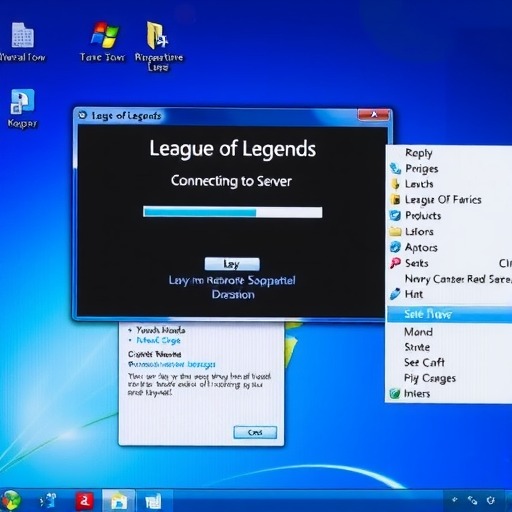Open the yellow folder desktop icon
512x512 pixels.
point(157,35)
